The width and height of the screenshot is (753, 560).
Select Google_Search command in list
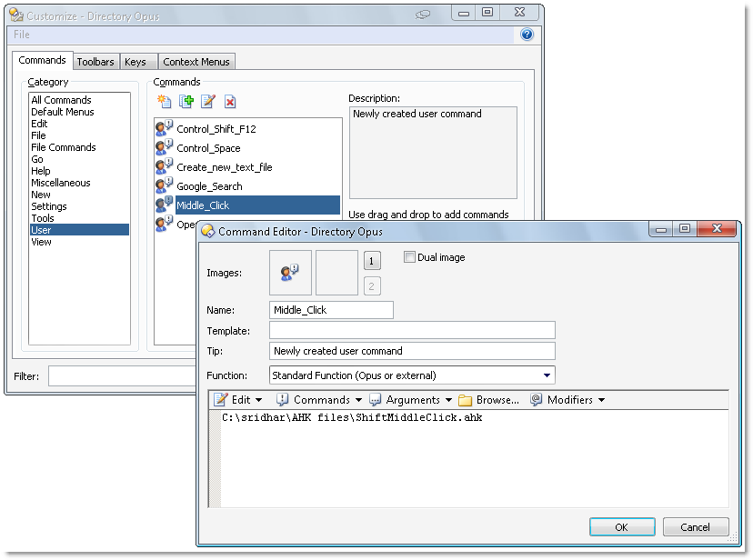coord(209,186)
